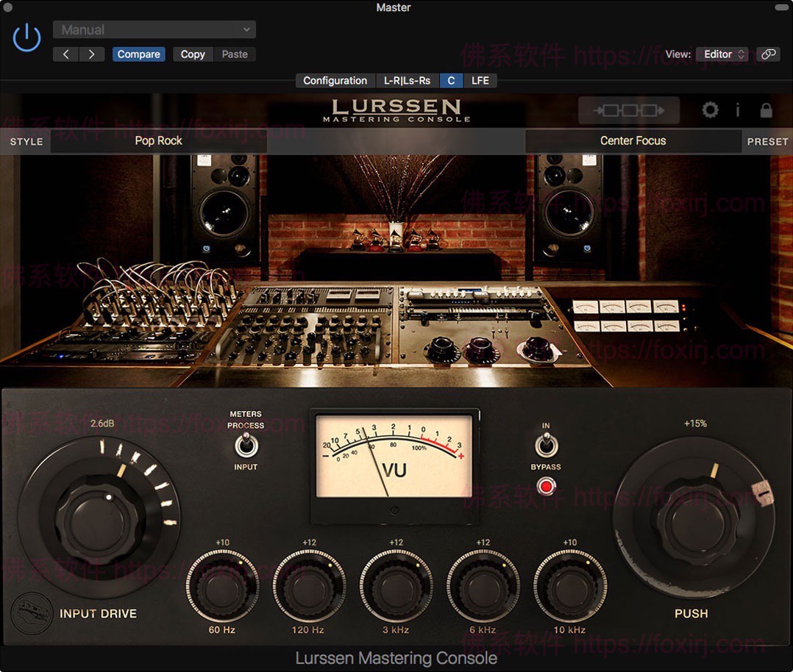Open the Manual preset dropdown
Screen dimensions: 793x672
154,30
